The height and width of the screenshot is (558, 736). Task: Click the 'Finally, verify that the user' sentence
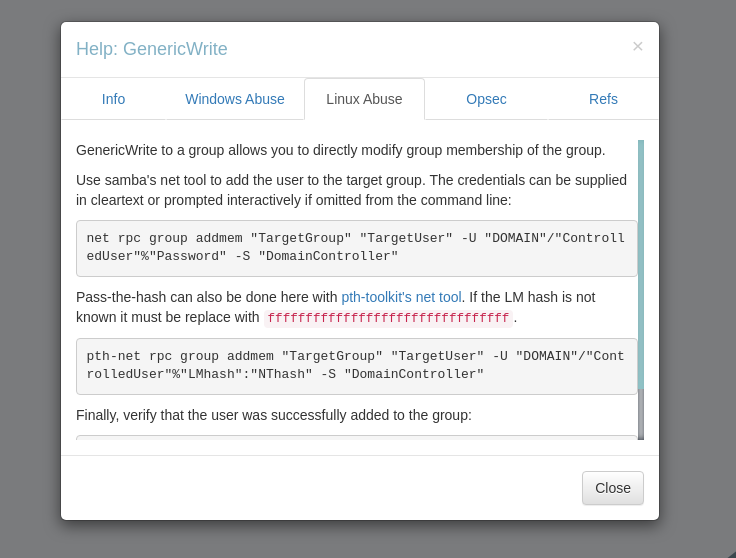pyautogui.click(x=274, y=415)
